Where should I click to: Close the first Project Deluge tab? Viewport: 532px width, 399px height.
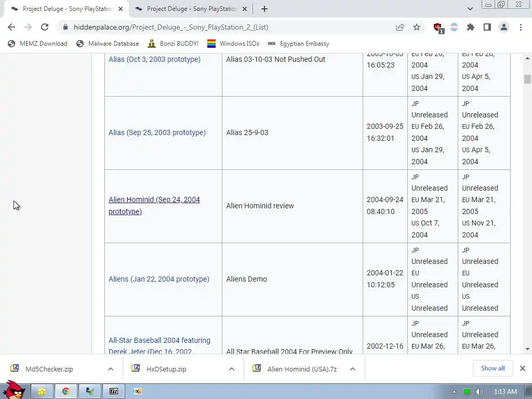121,9
